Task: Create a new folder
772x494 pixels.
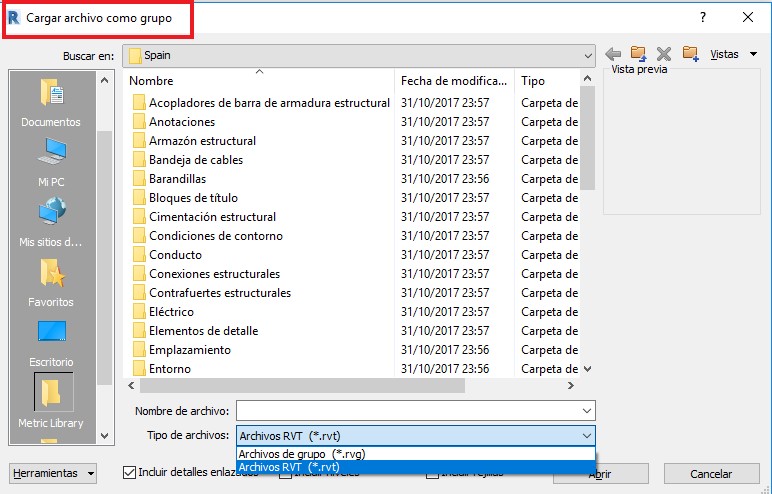Action: (690, 54)
